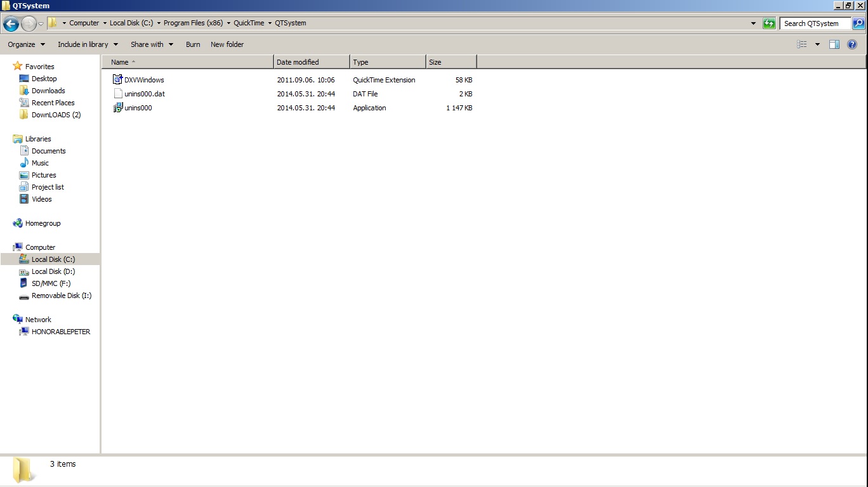Screen dimensions: 868x487
Task: Change view using the view mode icon
Action: pyautogui.click(x=802, y=44)
